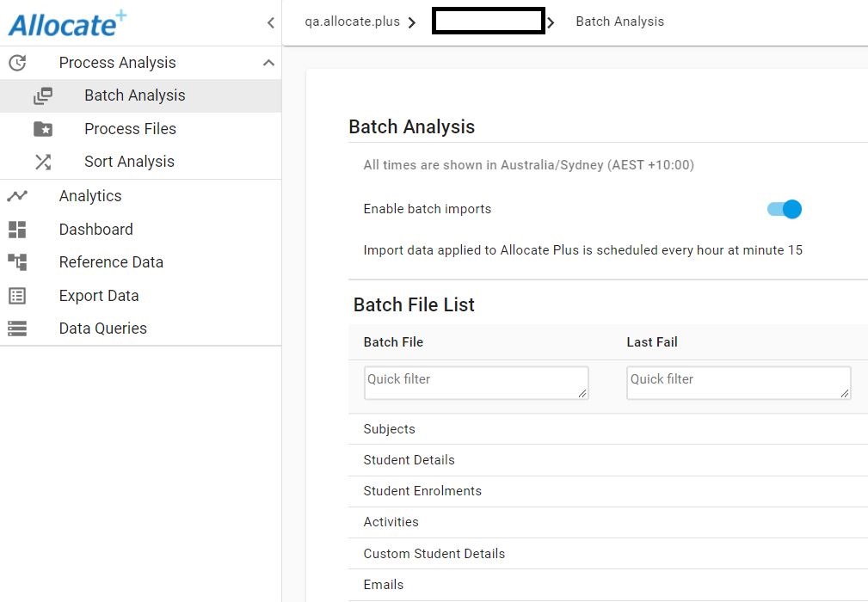Click the Process Analysis refresh icon
Viewport: 868px width, 602px height.
(15, 62)
